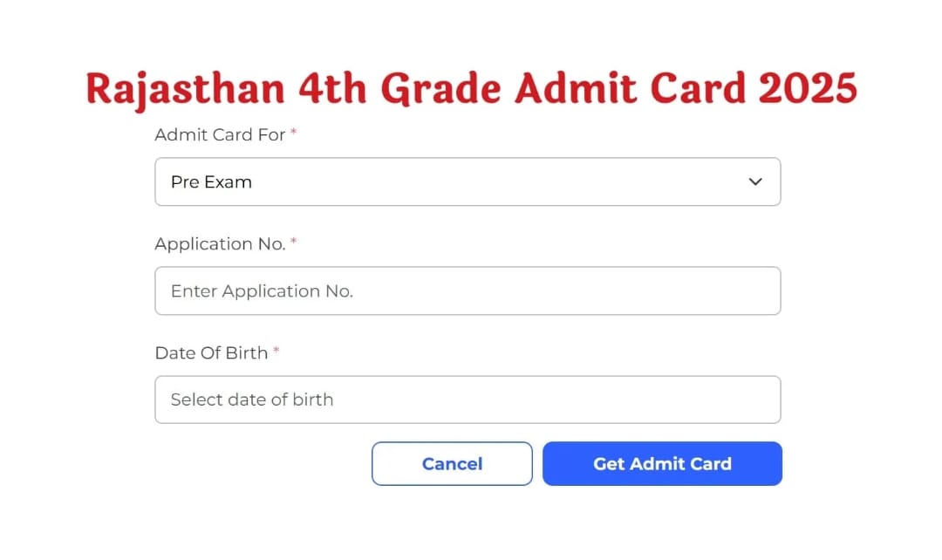Open the Select date of birth picker
Screen dimensions: 942x560
click(x=468, y=399)
